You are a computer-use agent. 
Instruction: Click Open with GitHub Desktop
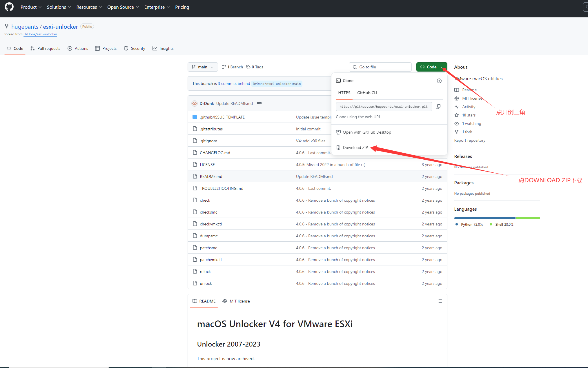tap(367, 132)
